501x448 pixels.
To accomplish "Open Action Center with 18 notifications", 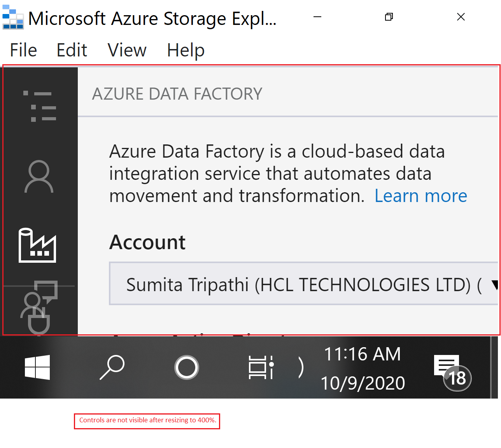I will click(x=453, y=372).
